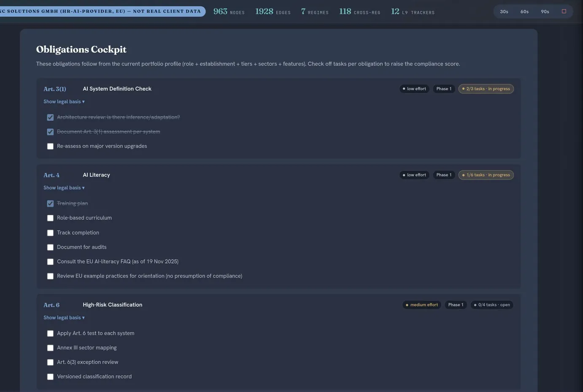Expand legal basis for High-Risk Classification
The width and height of the screenshot is (583, 392).
tap(64, 318)
